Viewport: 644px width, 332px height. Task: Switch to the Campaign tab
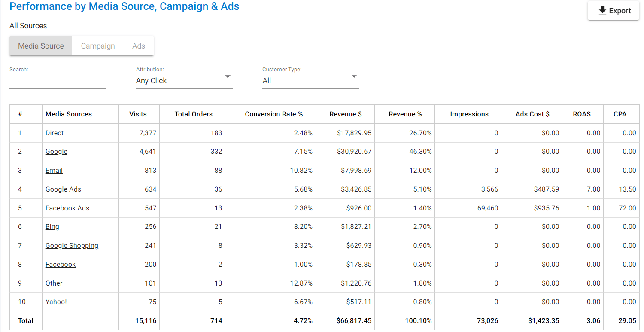pyautogui.click(x=98, y=46)
